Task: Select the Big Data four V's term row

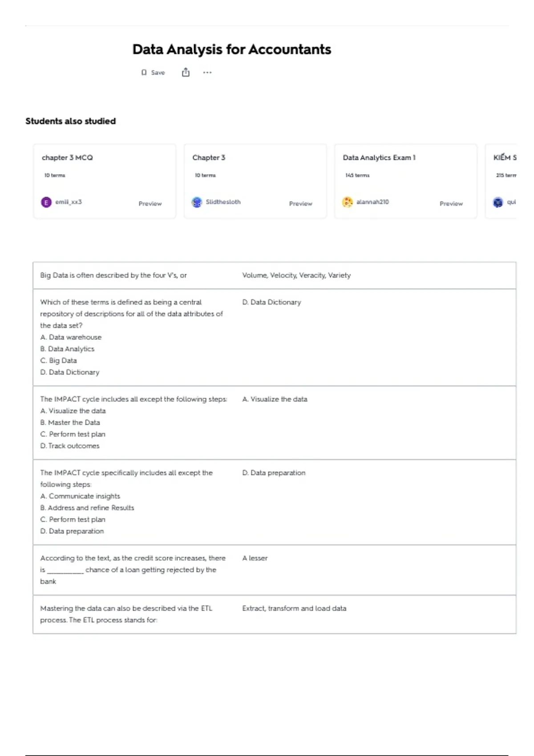Action: pos(113,275)
